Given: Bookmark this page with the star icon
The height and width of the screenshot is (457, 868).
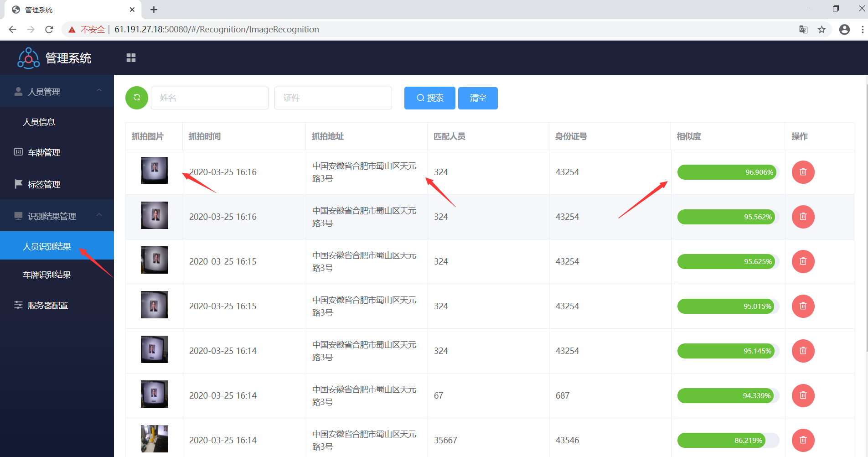Looking at the screenshot, I should (821, 30).
